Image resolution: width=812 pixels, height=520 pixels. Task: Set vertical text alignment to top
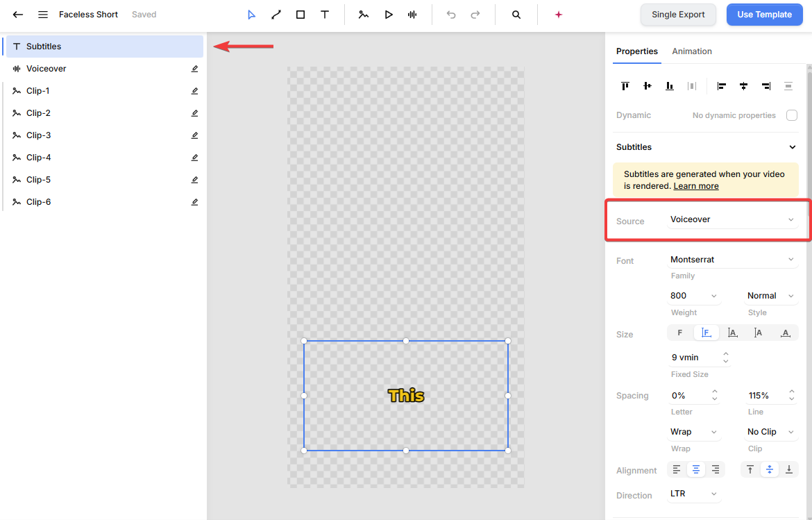pos(750,470)
